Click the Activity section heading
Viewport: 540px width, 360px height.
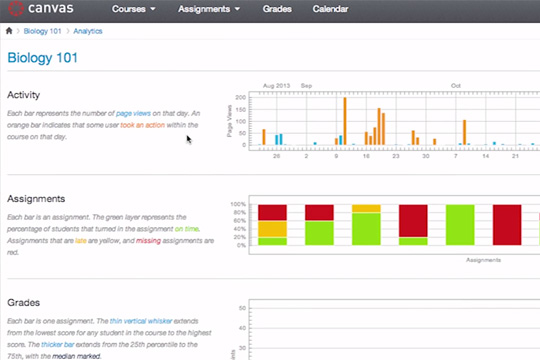coord(23,95)
